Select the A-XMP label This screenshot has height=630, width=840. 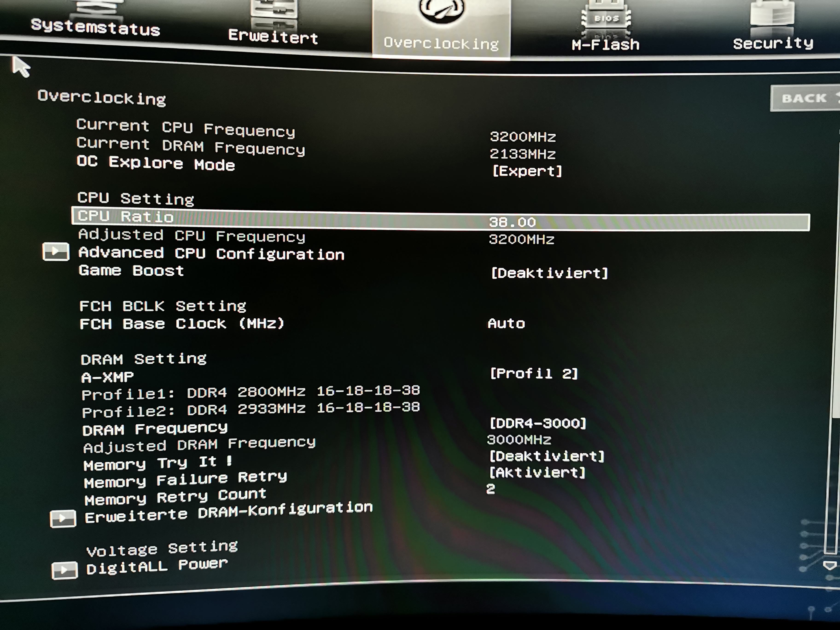pyautogui.click(x=108, y=377)
